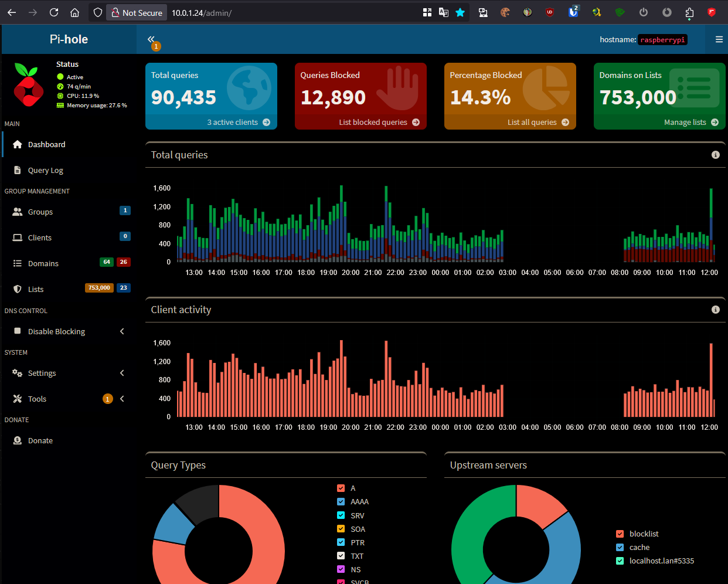728x584 pixels.
Task: Click the Domains list icon
Action: point(18,263)
